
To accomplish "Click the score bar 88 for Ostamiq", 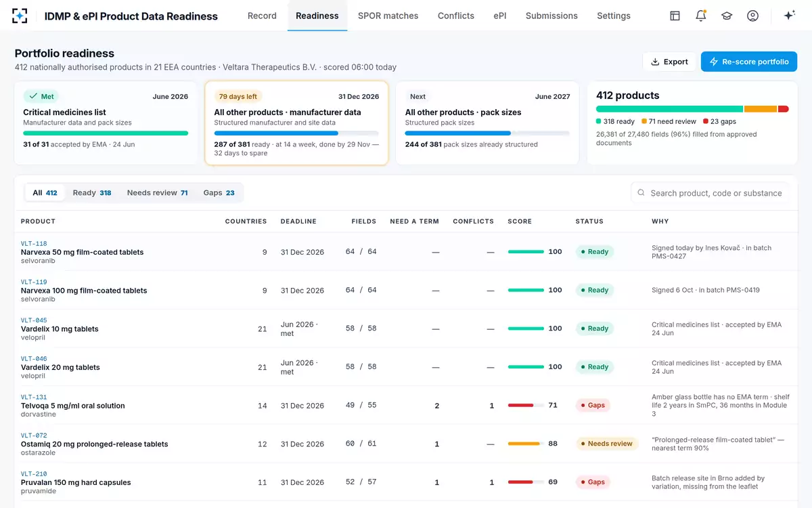I will pyautogui.click(x=526, y=444).
